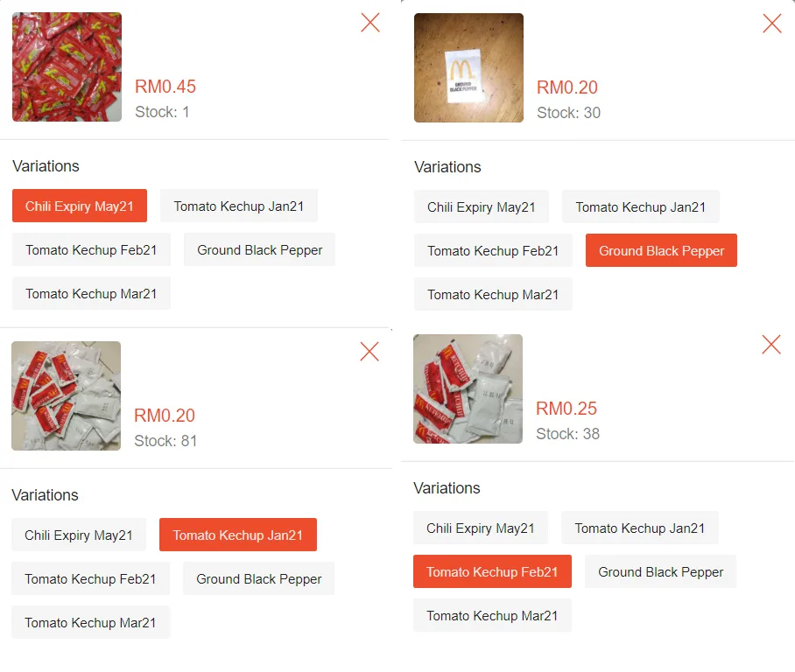This screenshot has height=672, width=795.
Task: Dismiss the RM0.20 tomato kechup card
Action: pyautogui.click(x=369, y=351)
